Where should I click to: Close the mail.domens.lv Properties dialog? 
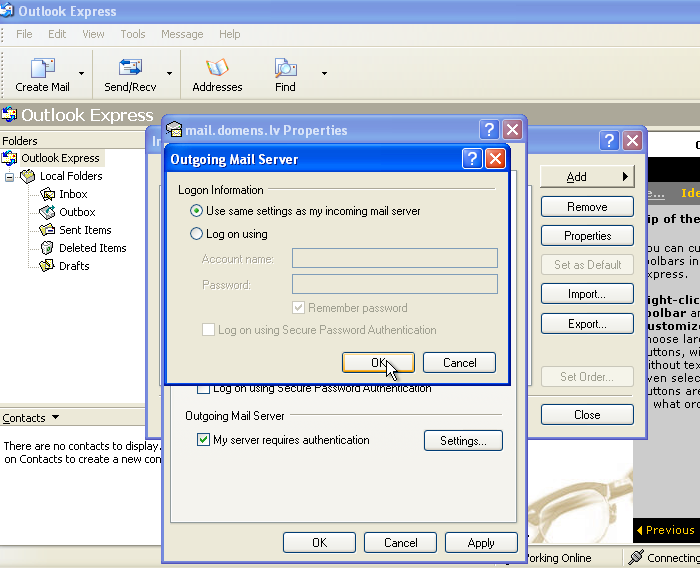[x=512, y=130]
